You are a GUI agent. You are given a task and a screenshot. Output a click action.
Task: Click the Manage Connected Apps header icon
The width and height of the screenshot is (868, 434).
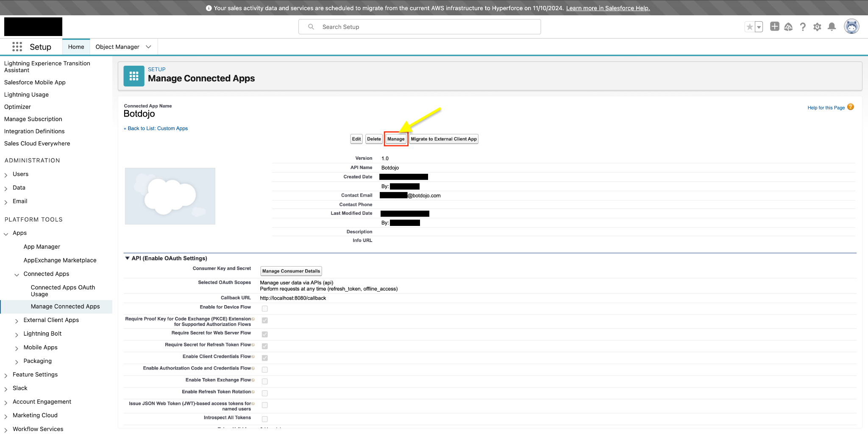(x=134, y=76)
